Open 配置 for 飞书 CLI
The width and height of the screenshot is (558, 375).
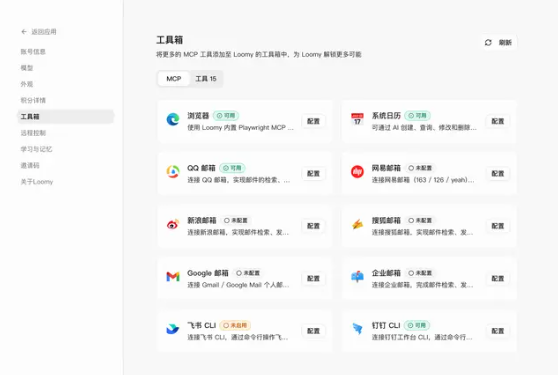pyautogui.click(x=314, y=331)
